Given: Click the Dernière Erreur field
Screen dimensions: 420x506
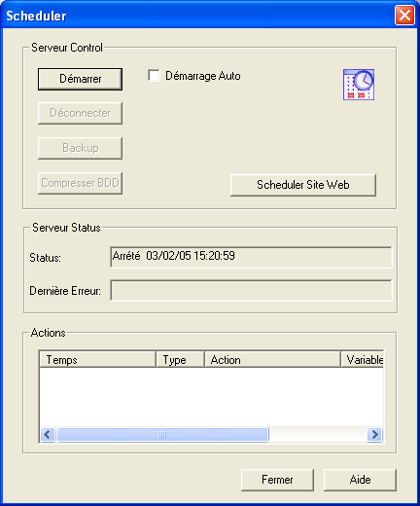Looking at the screenshot, I should [x=251, y=290].
